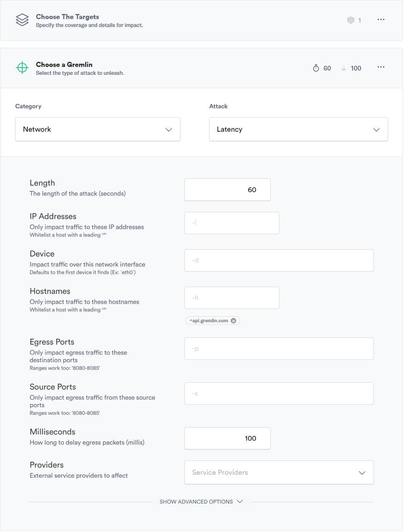Click the flask icon showing 100
This screenshot has height=532, width=404.
click(344, 68)
